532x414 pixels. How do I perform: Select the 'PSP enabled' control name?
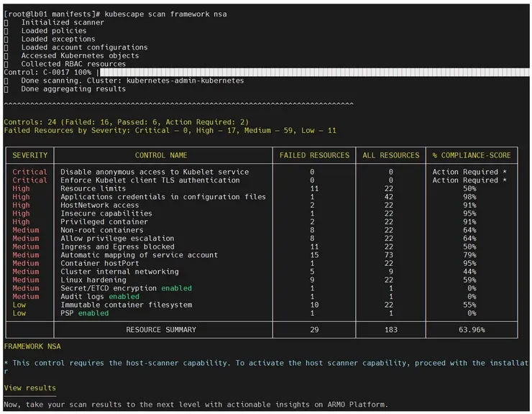click(x=85, y=313)
